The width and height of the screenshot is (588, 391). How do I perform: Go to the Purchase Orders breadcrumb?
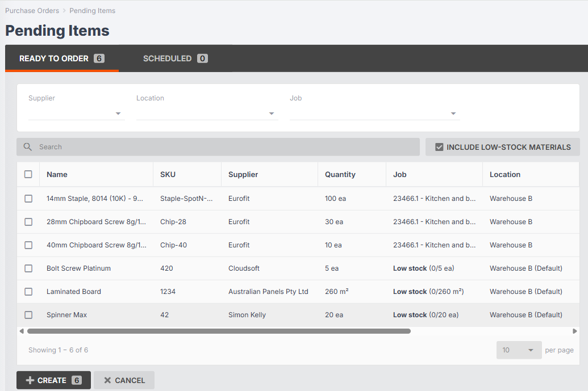[x=32, y=11]
